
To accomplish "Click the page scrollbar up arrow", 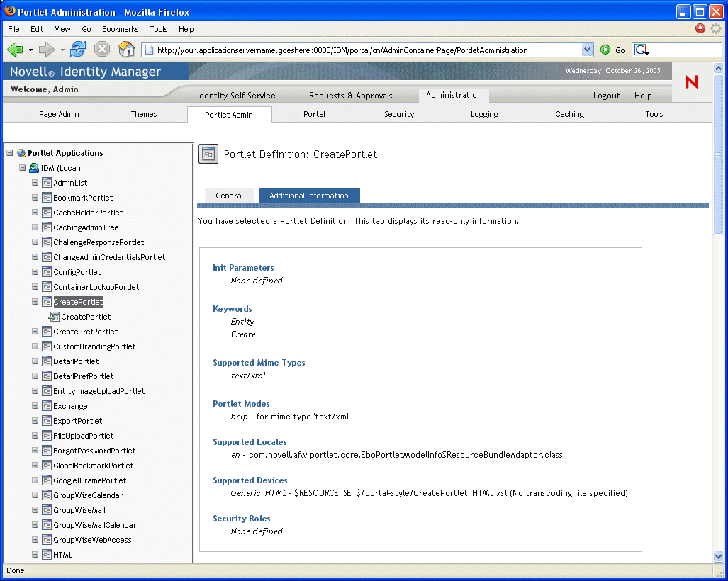I will click(718, 68).
